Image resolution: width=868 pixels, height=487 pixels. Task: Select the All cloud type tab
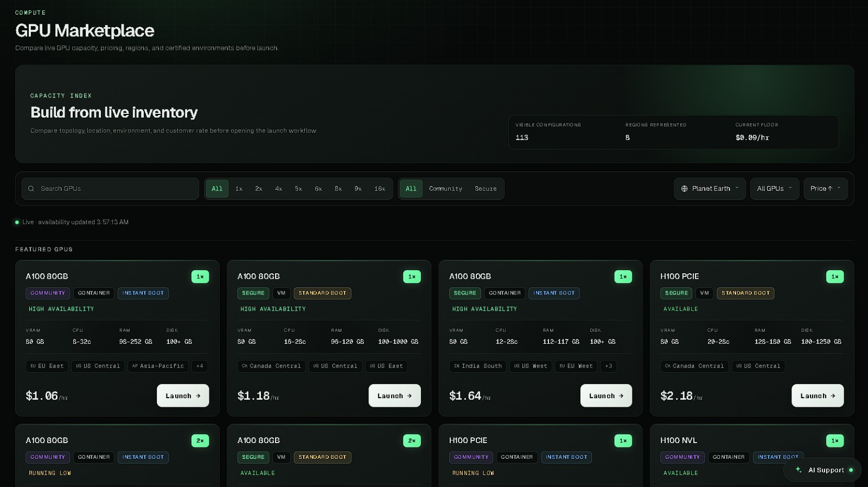point(411,189)
